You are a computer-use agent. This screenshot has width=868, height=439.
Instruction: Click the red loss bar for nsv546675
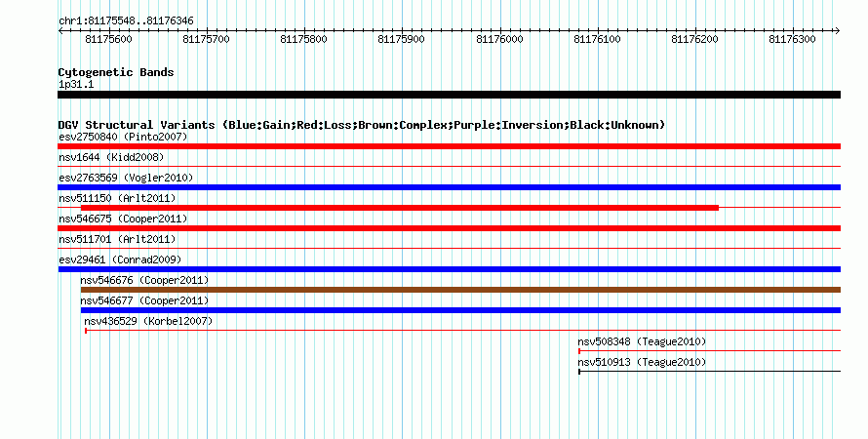(449, 228)
